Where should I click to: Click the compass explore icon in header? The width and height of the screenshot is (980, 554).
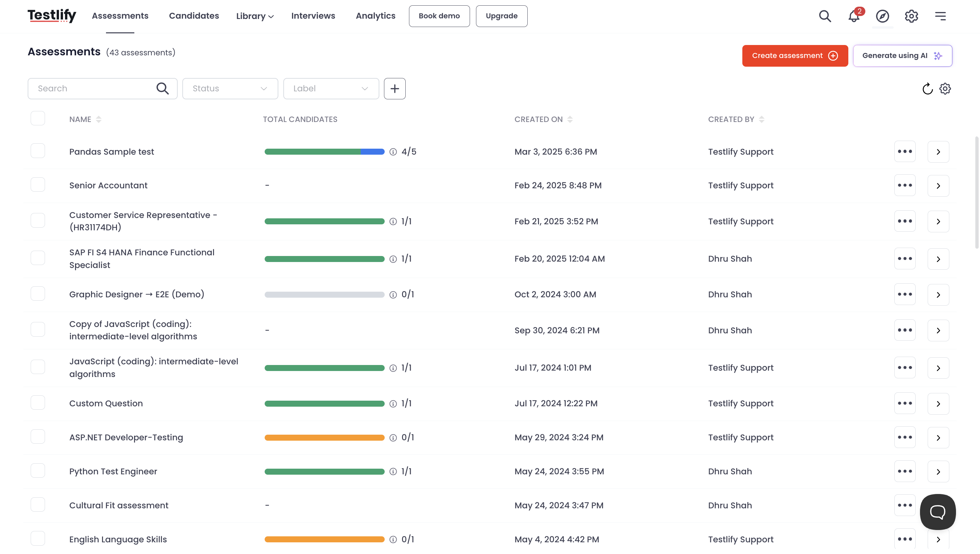click(882, 16)
